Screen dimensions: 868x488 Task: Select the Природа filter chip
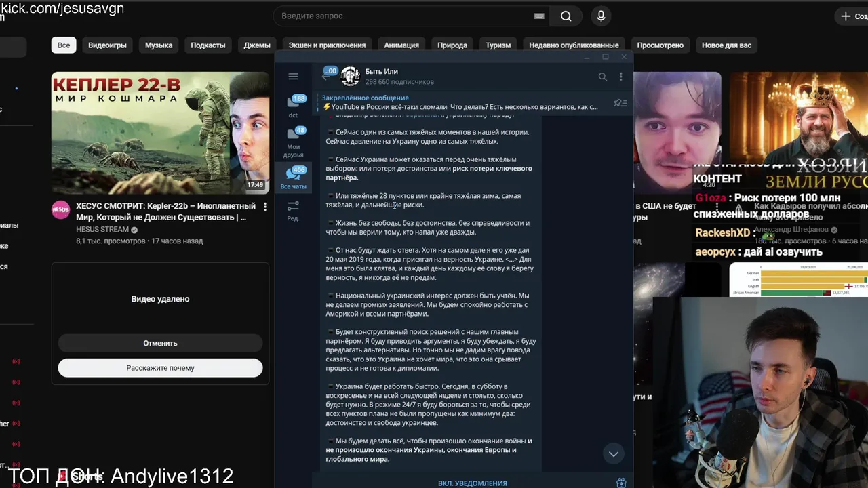click(x=452, y=45)
